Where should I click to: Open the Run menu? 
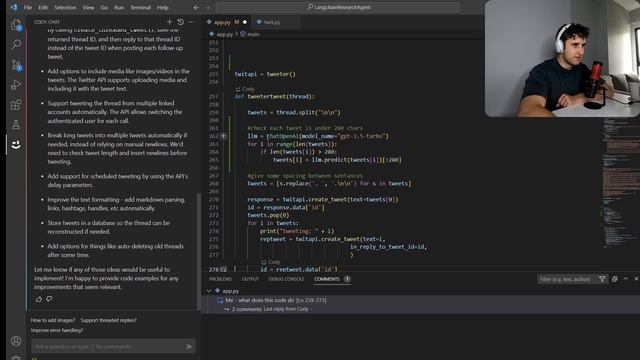click(119, 7)
